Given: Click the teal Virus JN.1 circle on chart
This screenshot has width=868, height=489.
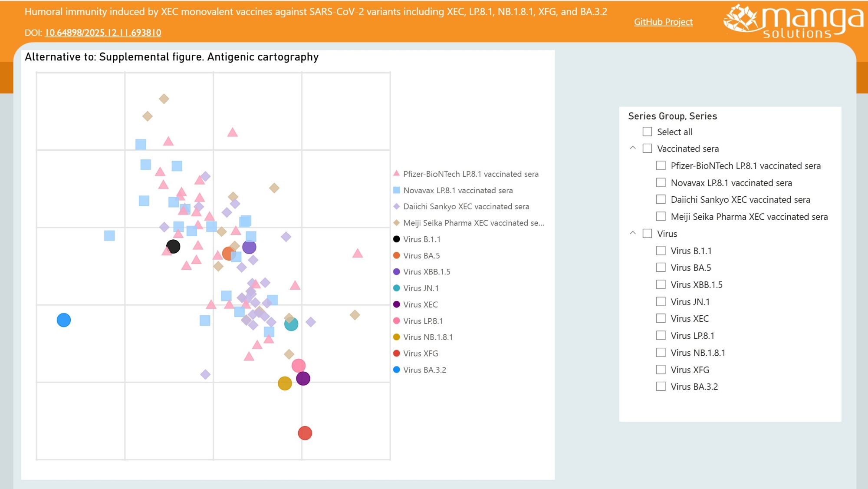Looking at the screenshot, I should coord(292,324).
